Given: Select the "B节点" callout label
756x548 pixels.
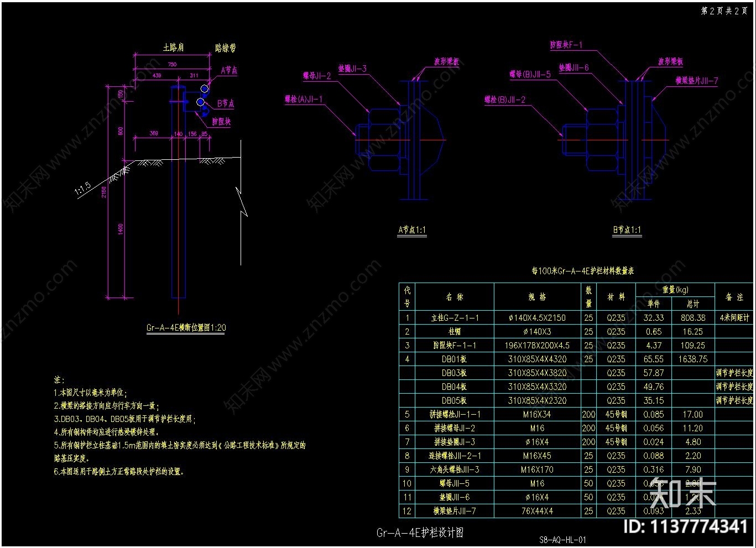Looking at the screenshot, I should tap(226, 103).
